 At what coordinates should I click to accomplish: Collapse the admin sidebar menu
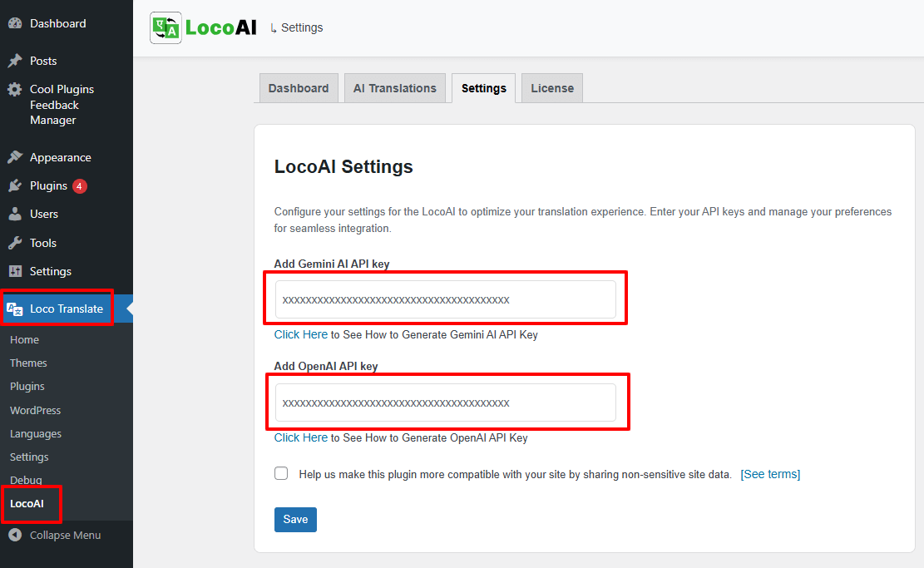point(66,535)
